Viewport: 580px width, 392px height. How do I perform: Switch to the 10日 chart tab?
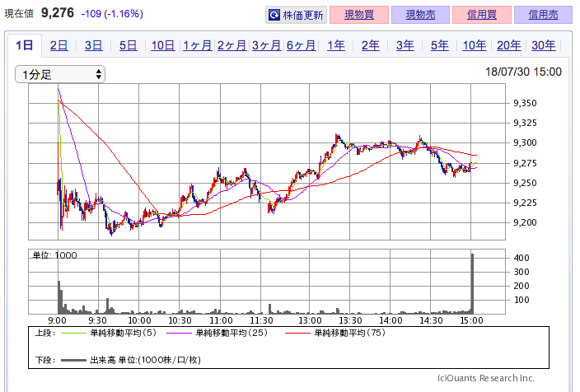pos(163,45)
